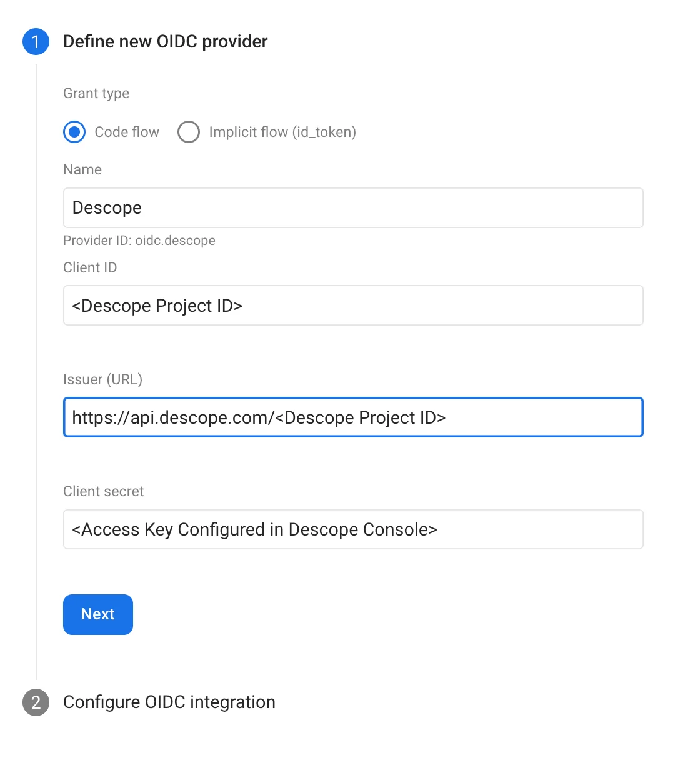Click the Issuer (URL) label
Image resolution: width=700 pixels, height=760 pixels.
(x=103, y=379)
